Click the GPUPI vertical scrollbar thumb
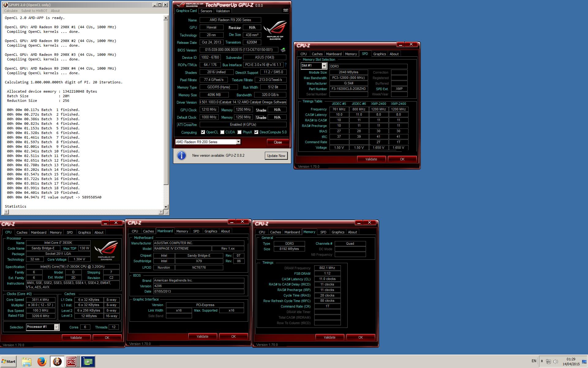The width and height of the screenshot is (588, 368). pyautogui.click(x=166, y=103)
